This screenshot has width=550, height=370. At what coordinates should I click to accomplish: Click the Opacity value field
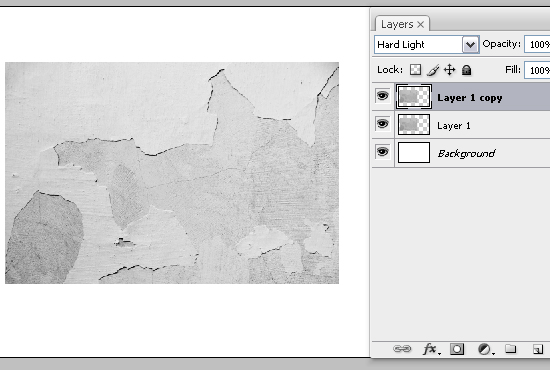[x=537, y=45]
